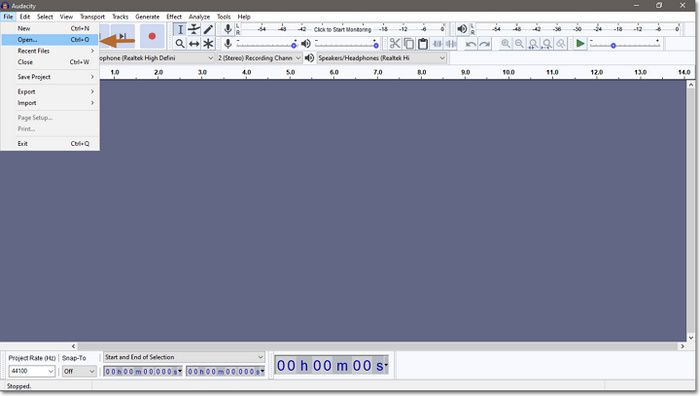Choose Exit from the File menu
This screenshot has height=396, width=700.
coord(50,143)
